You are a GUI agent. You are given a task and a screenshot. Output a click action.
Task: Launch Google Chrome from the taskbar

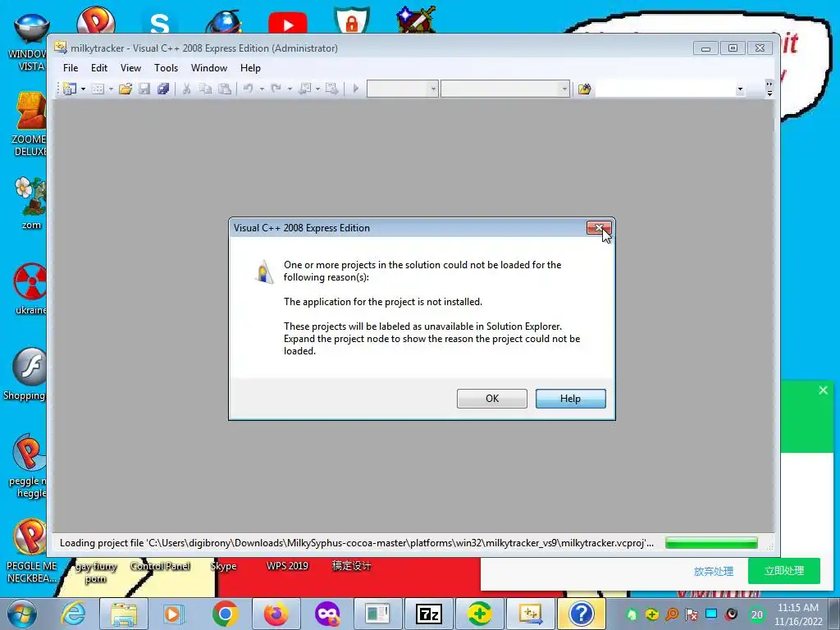pyautogui.click(x=225, y=614)
